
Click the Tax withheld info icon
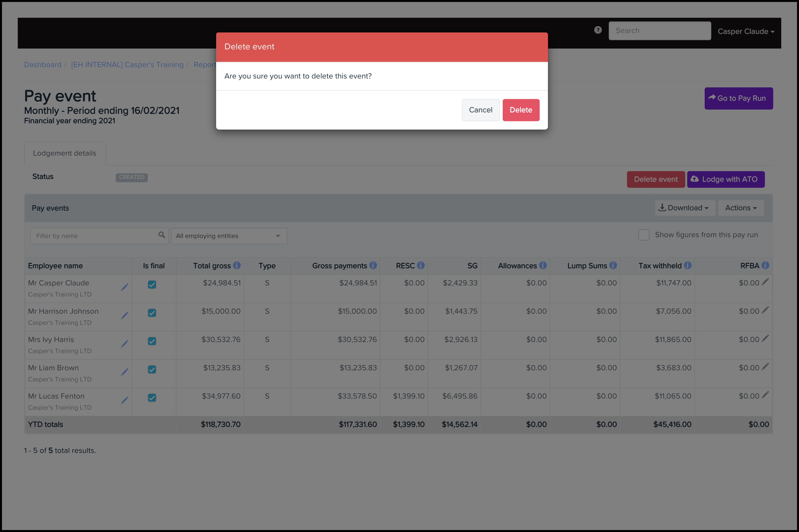tap(688, 265)
